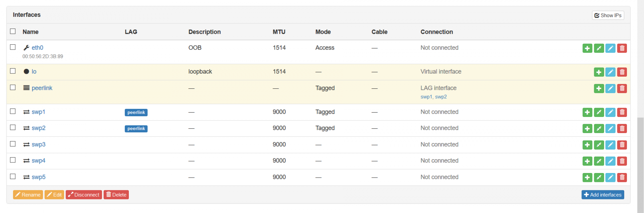The image size is (644, 213).
Task: Add IP address to lo interface
Action: point(599,72)
